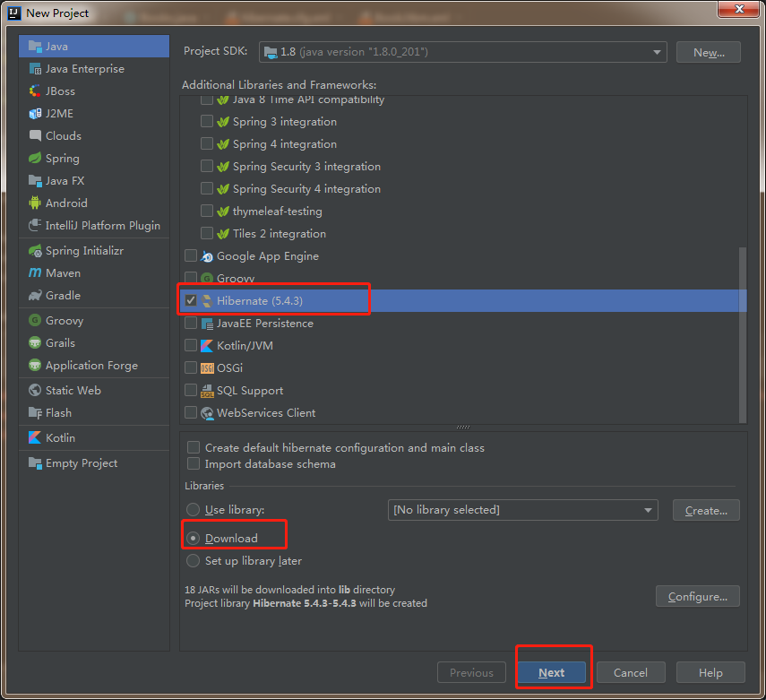The width and height of the screenshot is (766, 700).
Task: Select the Spring Initializr label
Action: click(84, 251)
